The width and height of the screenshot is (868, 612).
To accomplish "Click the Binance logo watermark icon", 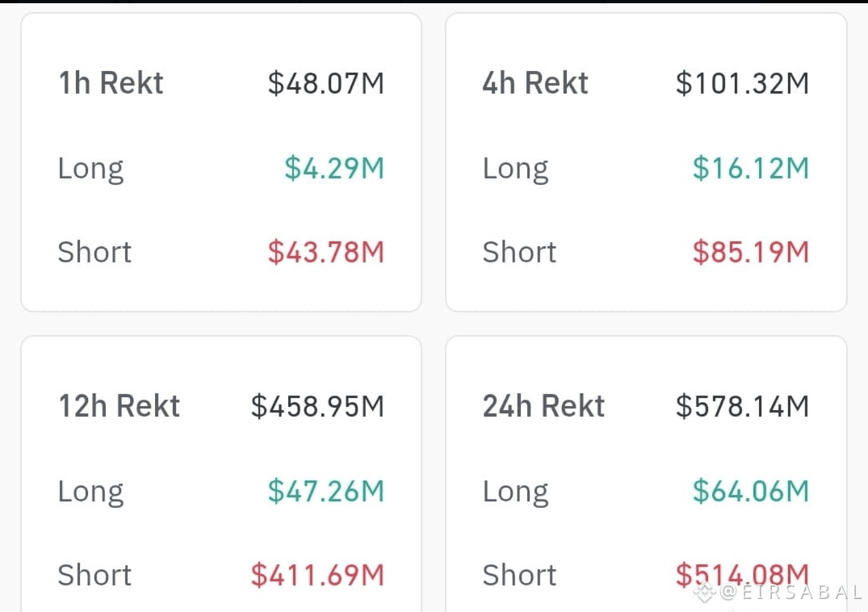I will tap(705, 593).
